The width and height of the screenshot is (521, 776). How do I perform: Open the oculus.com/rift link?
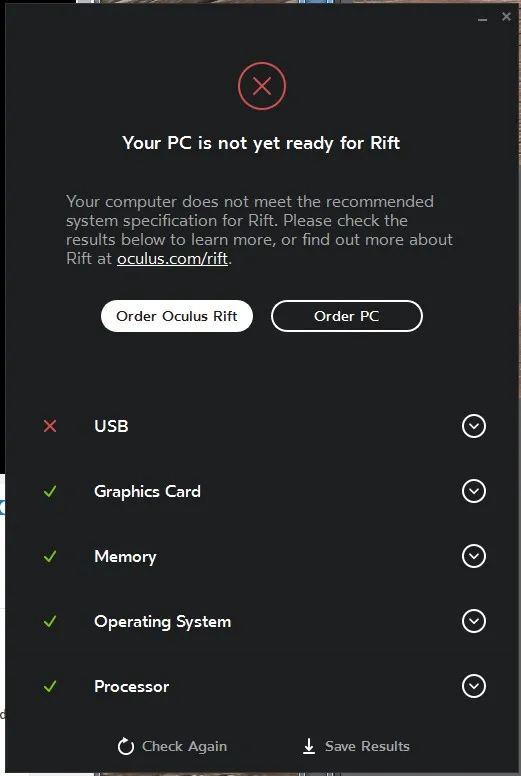click(x=172, y=259)
